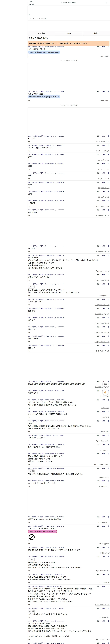Click the >>28 anchor in post 0029
Screen dimensions: 110x644
click(x=31, y=471)
